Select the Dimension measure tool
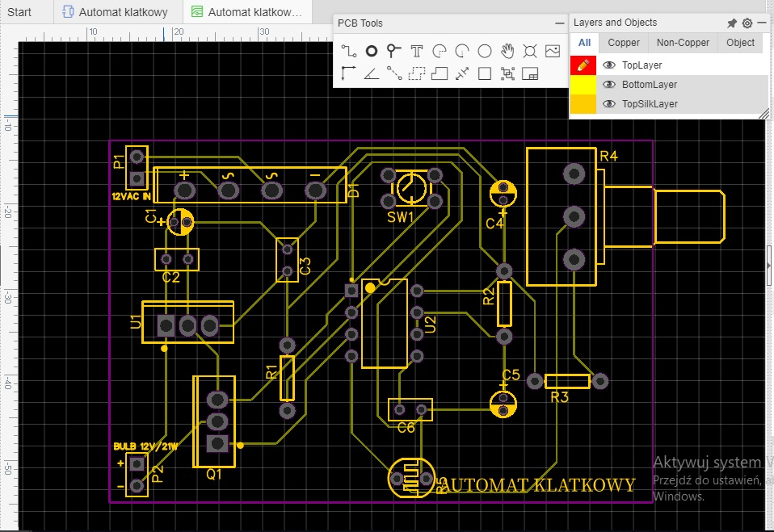The image size is (774, 532). (x=462, y=73)
